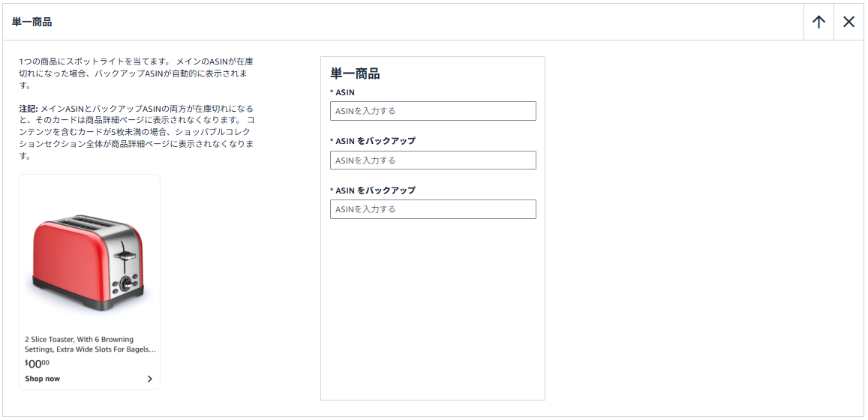Screen dimensions: 868x420
Task: Click the up arrow icon in header
Action: tap(818, 22)
